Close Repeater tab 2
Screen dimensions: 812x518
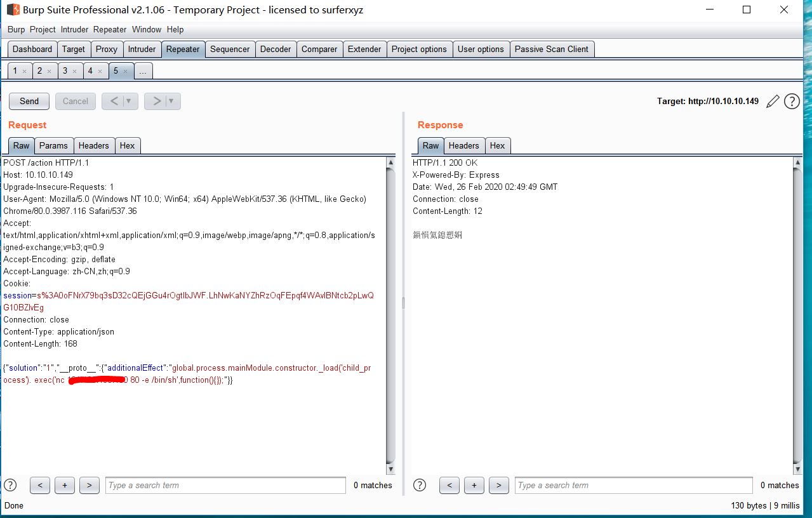coord(50,71)
